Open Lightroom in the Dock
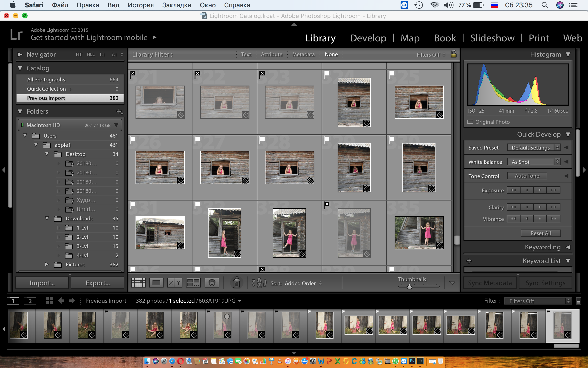Viewport: 588px width, 368px height. pyautogui.click(x=420, y=361)
